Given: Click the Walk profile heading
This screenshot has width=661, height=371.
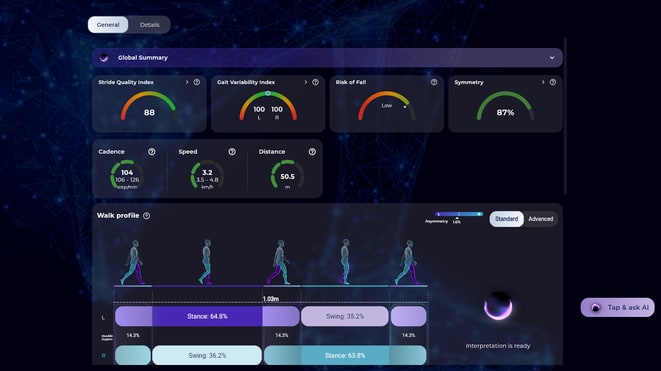Looking at the screenshot, I should [118, 215].
